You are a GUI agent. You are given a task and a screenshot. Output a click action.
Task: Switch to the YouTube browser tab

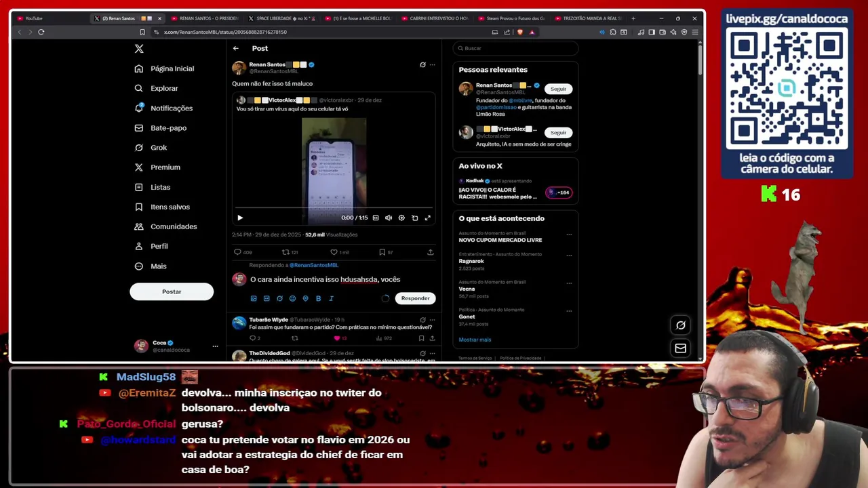pos(49,18)
